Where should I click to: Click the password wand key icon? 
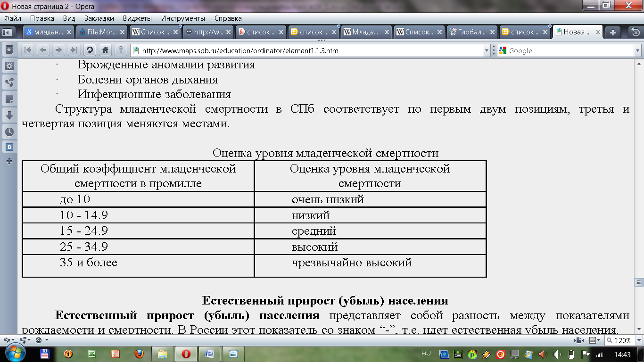click(121, 50)
